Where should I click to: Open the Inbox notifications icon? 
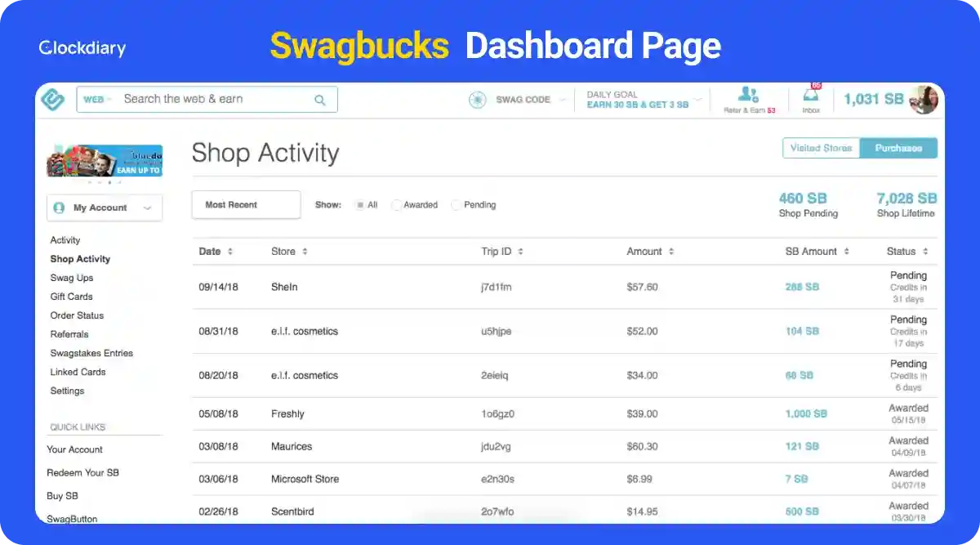811,95
